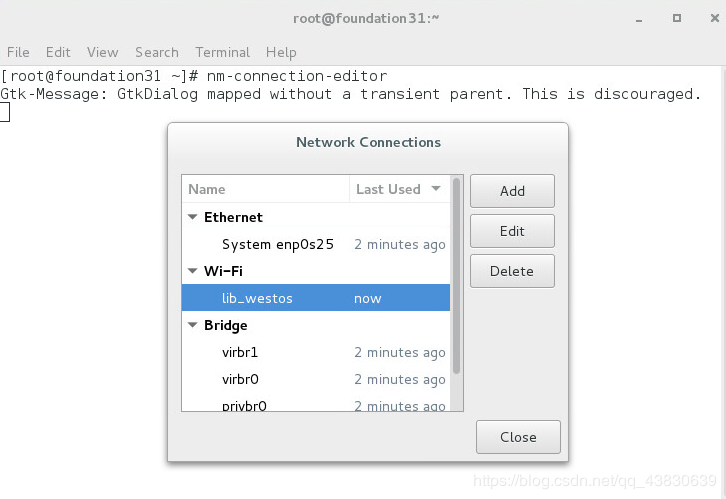Collapse the Ethernet connection group

pyautogui.click(x=192, y=217)
